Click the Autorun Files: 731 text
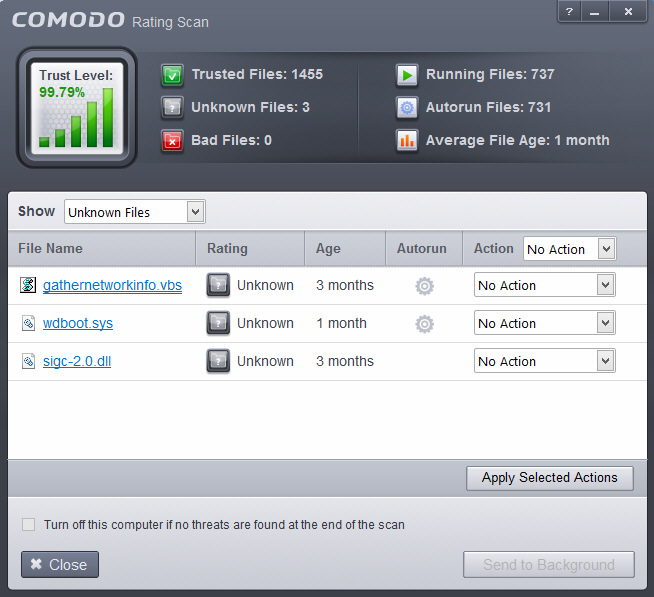654x597 pixels. click(488, 107)
